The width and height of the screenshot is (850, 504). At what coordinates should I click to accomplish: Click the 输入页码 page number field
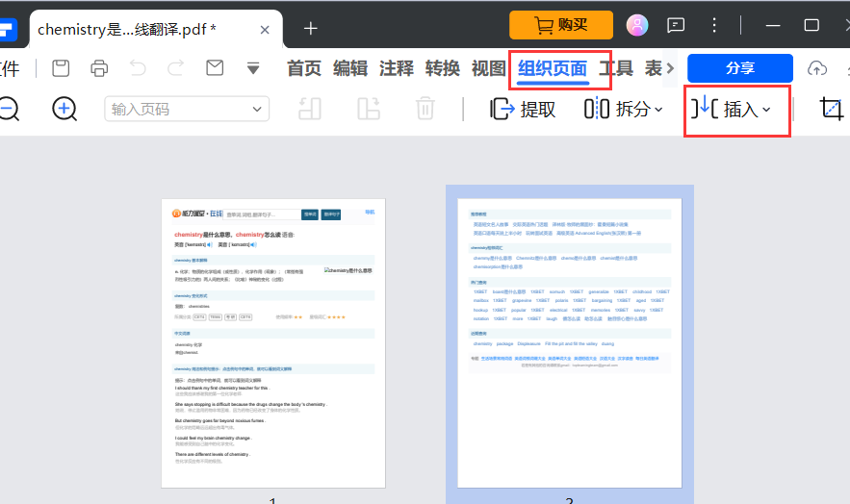(187, 110)
